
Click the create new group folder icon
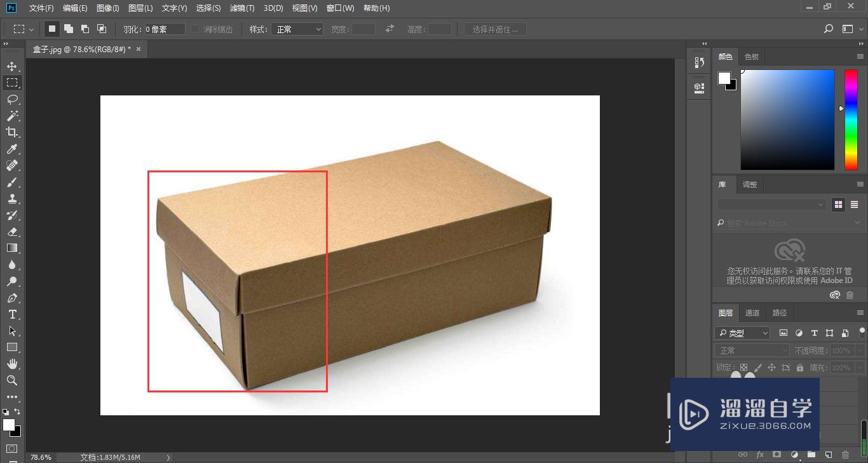[811, 454]
